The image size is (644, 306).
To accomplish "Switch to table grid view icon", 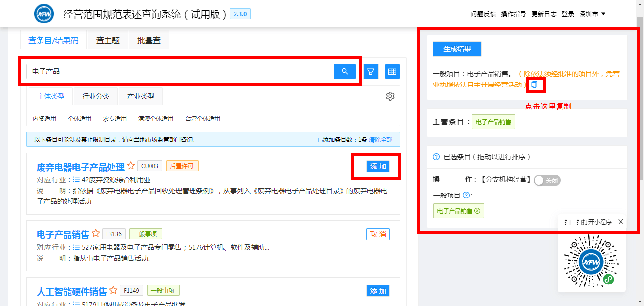I will [x=392, y=72].
